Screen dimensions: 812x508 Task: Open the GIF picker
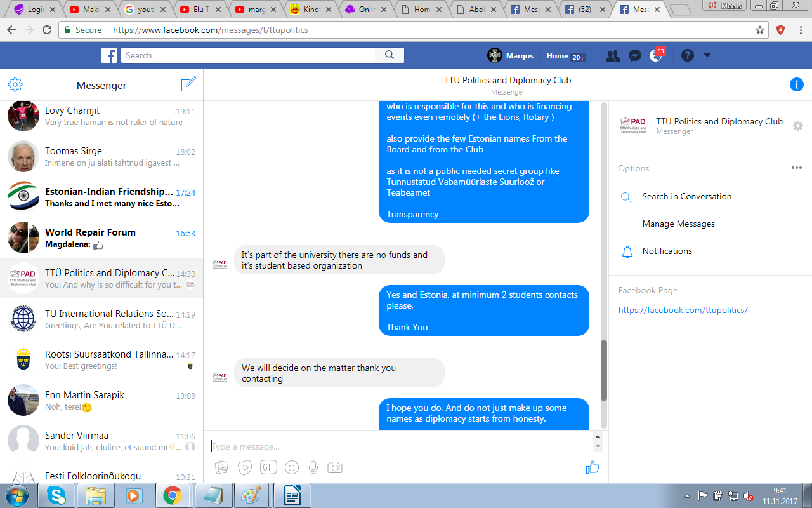pyautogui.click(x=268, y=467)
